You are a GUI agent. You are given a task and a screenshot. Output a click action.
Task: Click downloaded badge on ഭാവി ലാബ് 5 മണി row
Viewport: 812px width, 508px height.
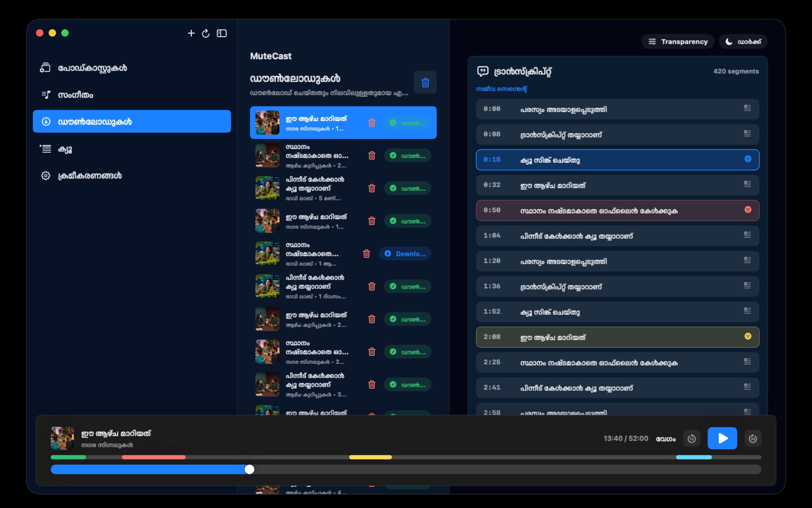coord(407,188)
